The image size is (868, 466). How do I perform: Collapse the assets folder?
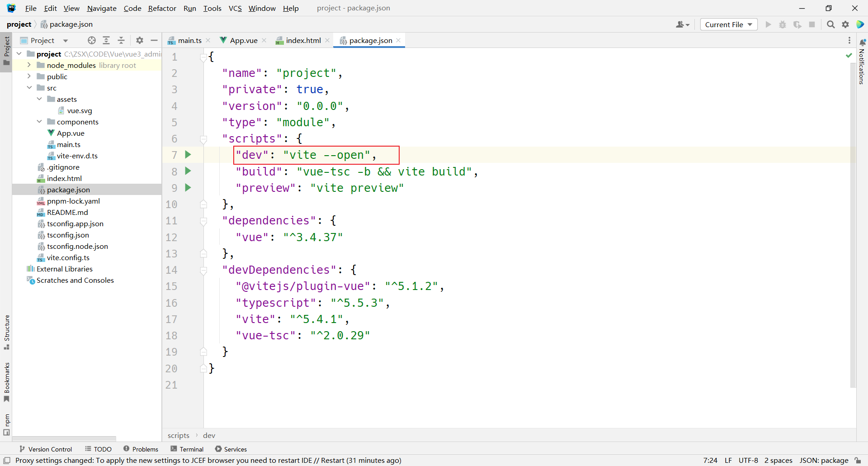(39, 99)
